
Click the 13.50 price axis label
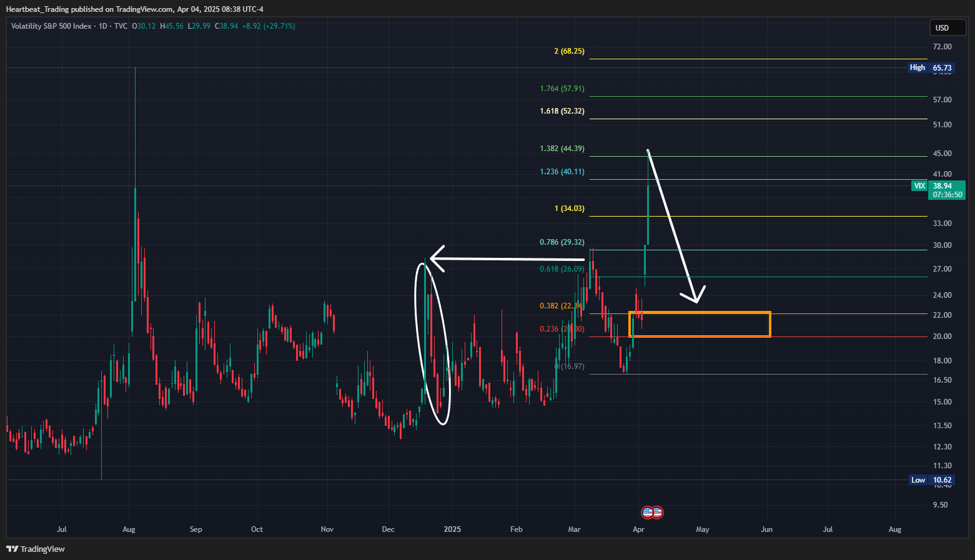click(942, 426)
